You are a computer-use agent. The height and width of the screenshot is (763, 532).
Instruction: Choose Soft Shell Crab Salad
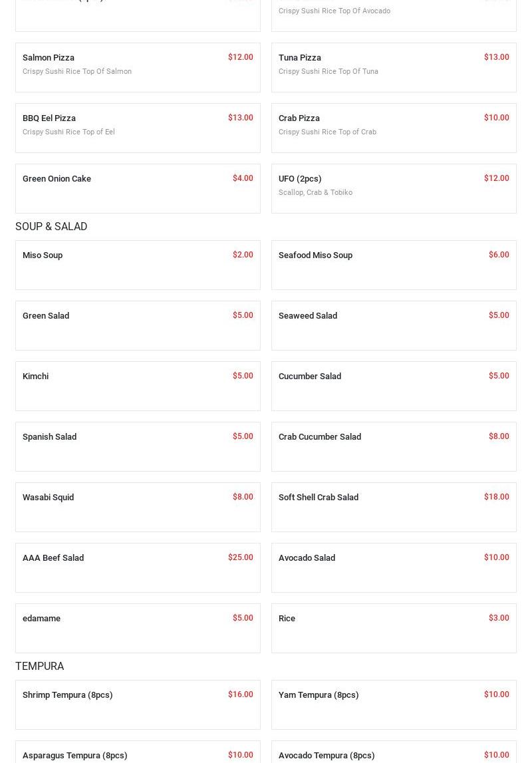(394, 507)
